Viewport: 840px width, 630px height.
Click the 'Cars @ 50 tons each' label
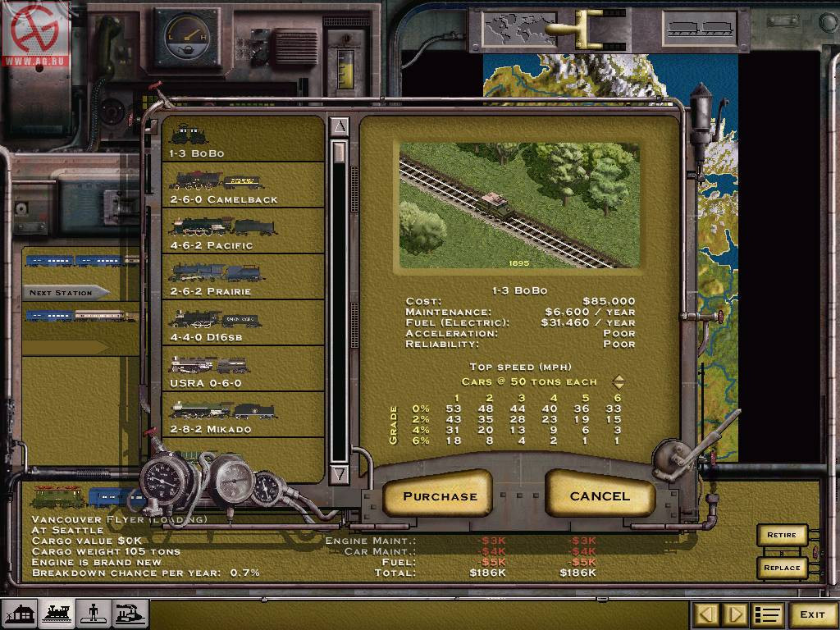[x=529, y=382]
